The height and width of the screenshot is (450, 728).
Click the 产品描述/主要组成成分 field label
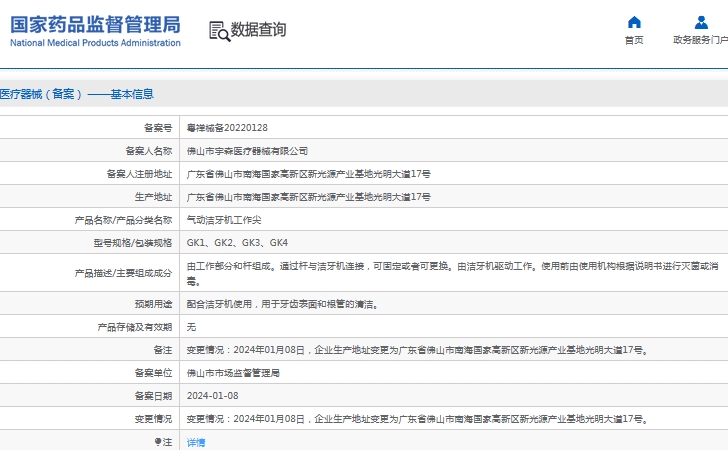click(x=123, y=273)
